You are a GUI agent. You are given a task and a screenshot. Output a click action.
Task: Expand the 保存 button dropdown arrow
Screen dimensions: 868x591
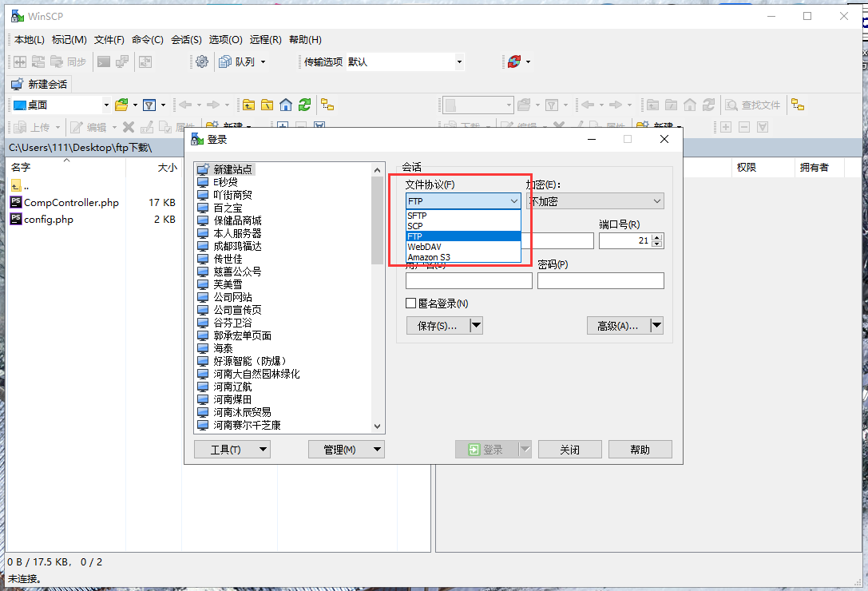476,326
